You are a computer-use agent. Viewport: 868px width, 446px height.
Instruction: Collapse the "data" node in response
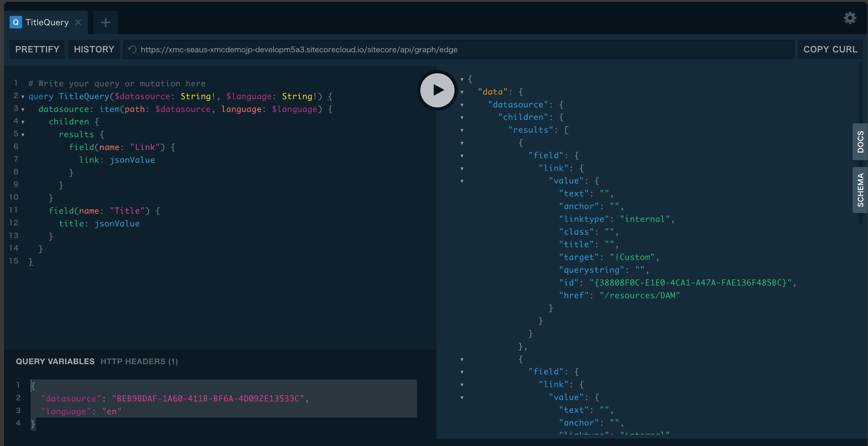click(x=462, y=92)
